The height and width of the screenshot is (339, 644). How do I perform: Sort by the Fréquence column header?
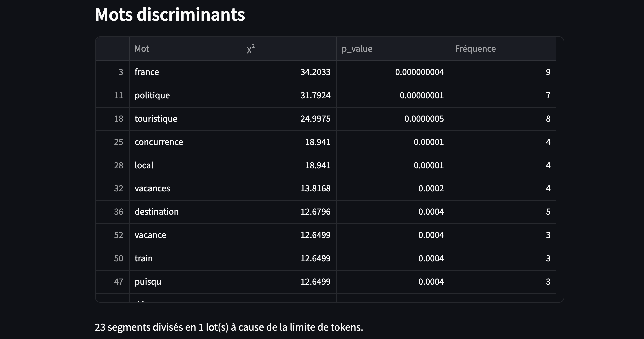click(x=503, y=49)
